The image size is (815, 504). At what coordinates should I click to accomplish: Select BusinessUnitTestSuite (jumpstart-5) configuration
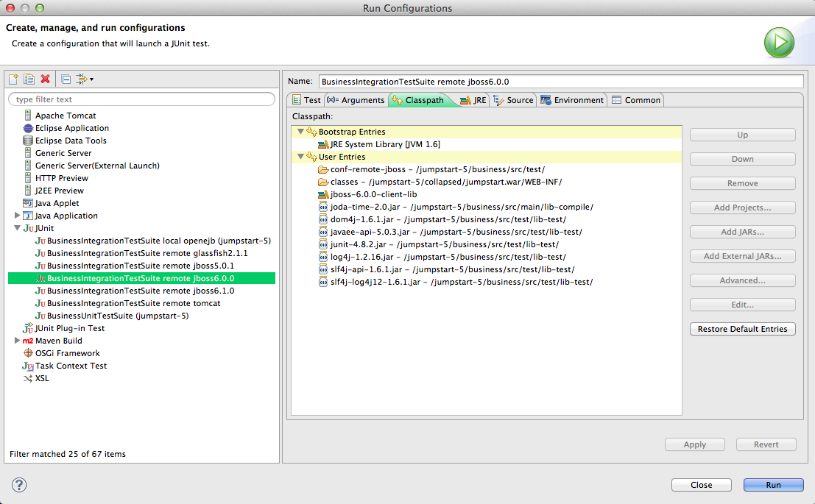112,316
